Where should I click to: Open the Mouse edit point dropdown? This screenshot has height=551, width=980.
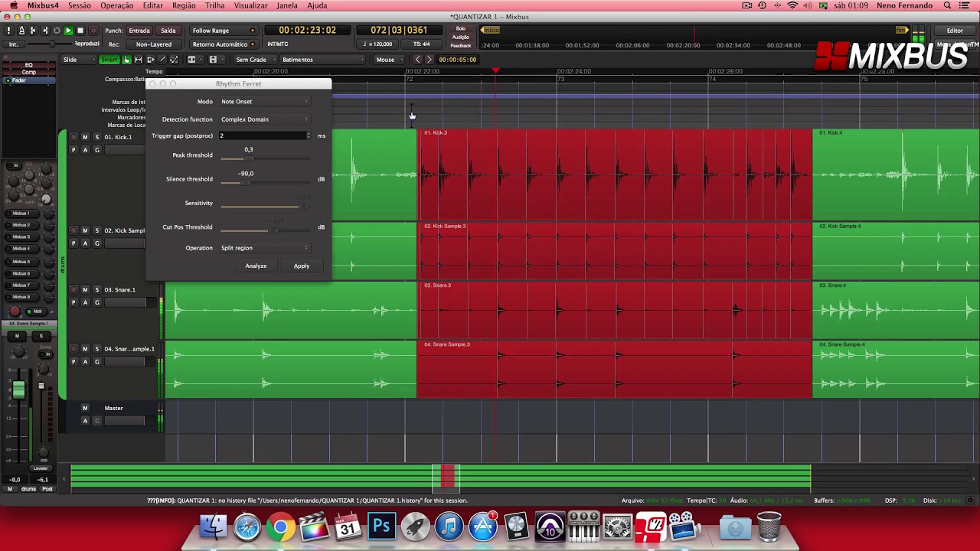(x=390, y=60)
